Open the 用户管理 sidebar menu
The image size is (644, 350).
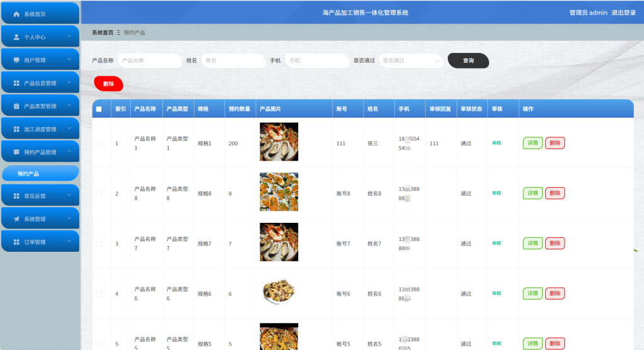(40, 60)
